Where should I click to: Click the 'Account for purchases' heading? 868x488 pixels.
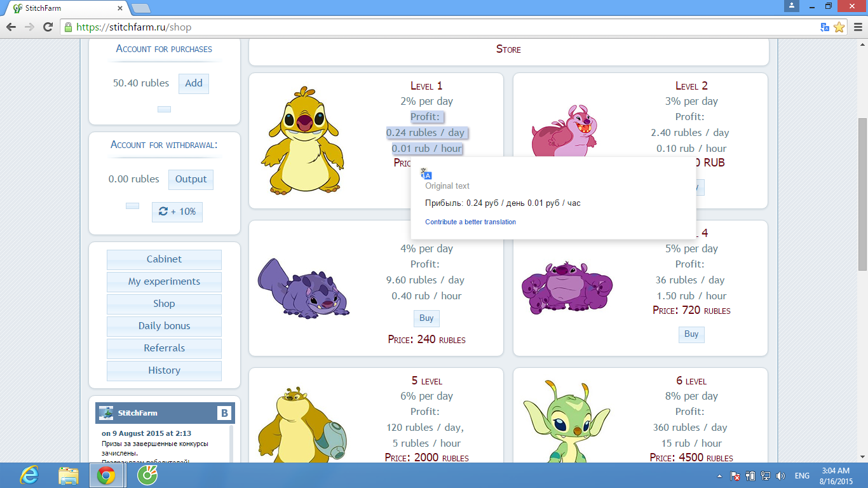click(164, 49)
